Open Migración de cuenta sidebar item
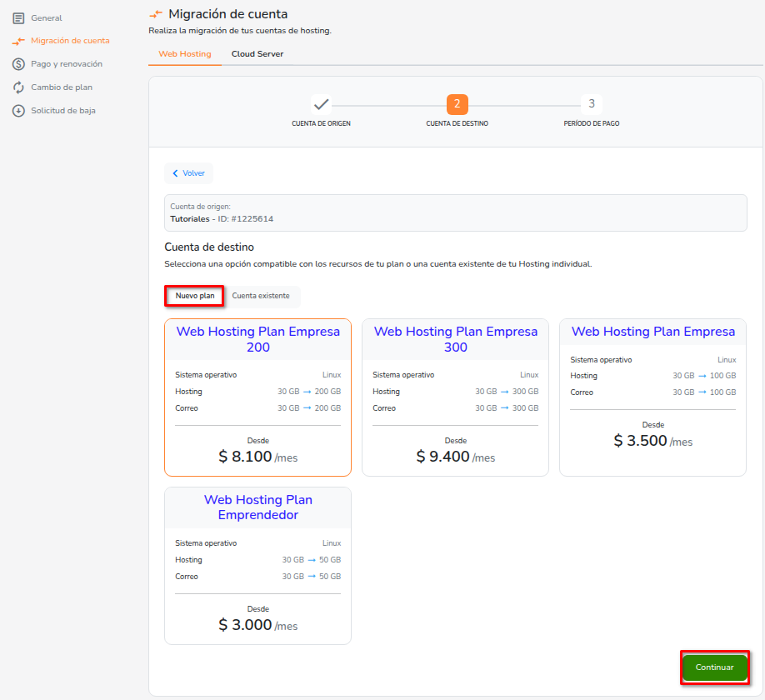Viewport: 765px width, 700px height. 70,41
